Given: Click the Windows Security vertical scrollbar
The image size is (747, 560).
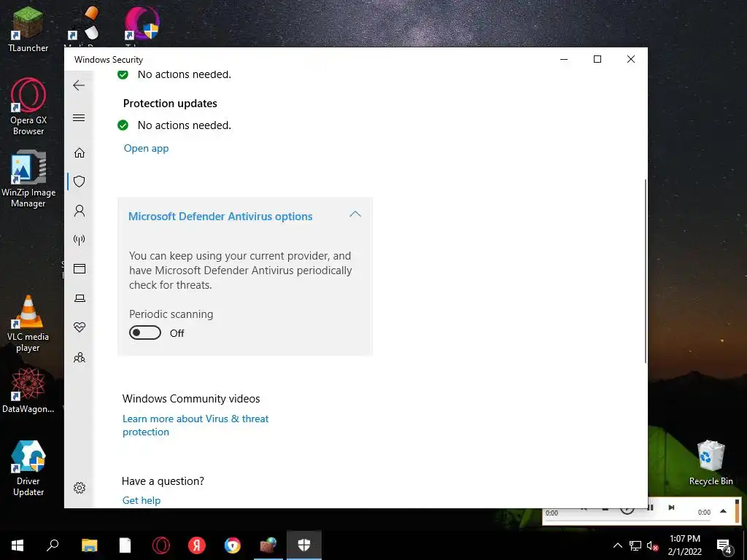Looking at the screenshot, I should point(645,271).
